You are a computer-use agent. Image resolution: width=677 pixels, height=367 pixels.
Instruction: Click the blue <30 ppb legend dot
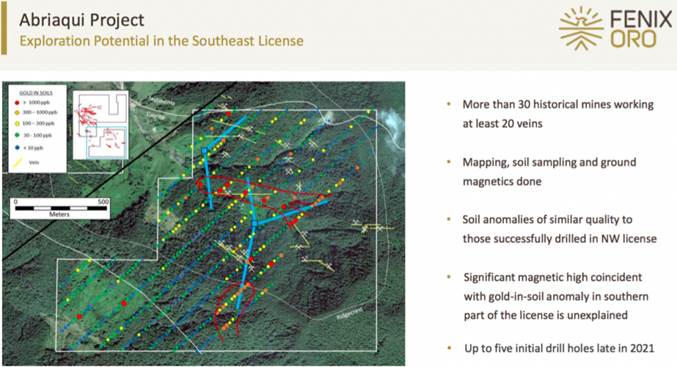17,148
